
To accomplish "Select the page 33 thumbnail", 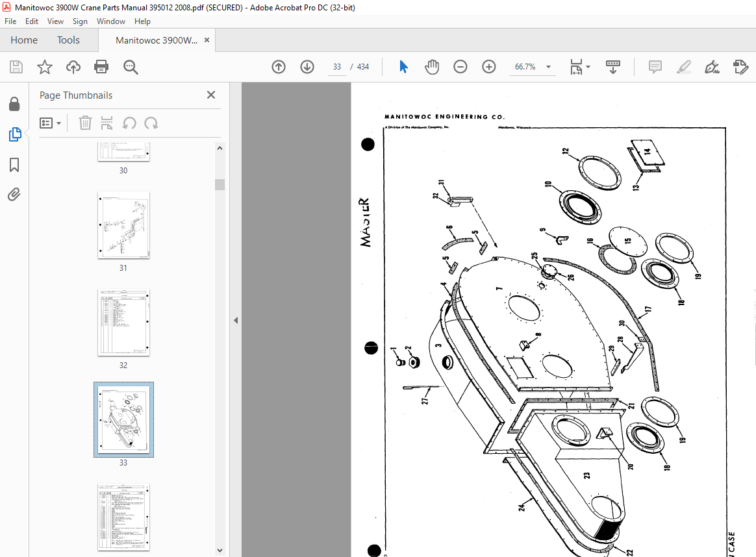I will point(124,419).
